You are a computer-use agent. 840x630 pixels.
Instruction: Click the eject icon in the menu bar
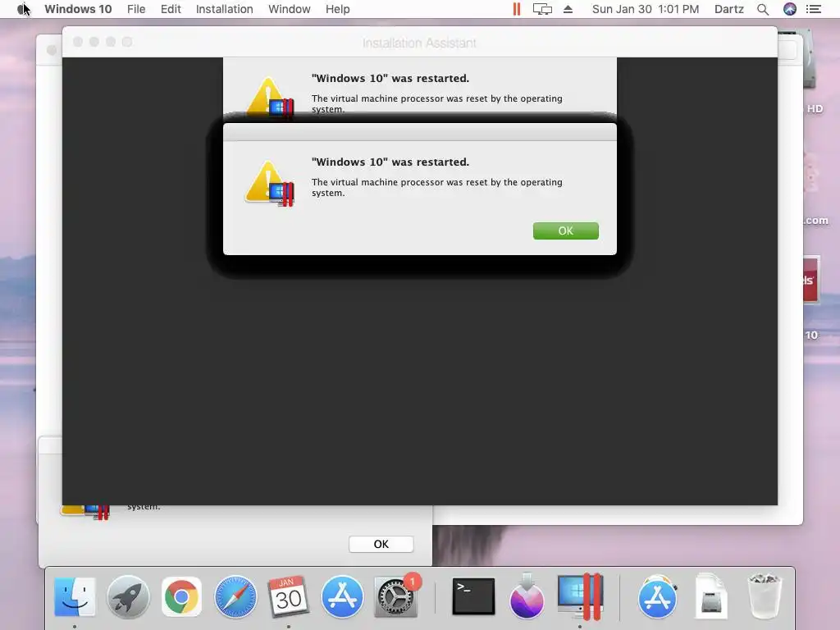click(x=568, y=9)
